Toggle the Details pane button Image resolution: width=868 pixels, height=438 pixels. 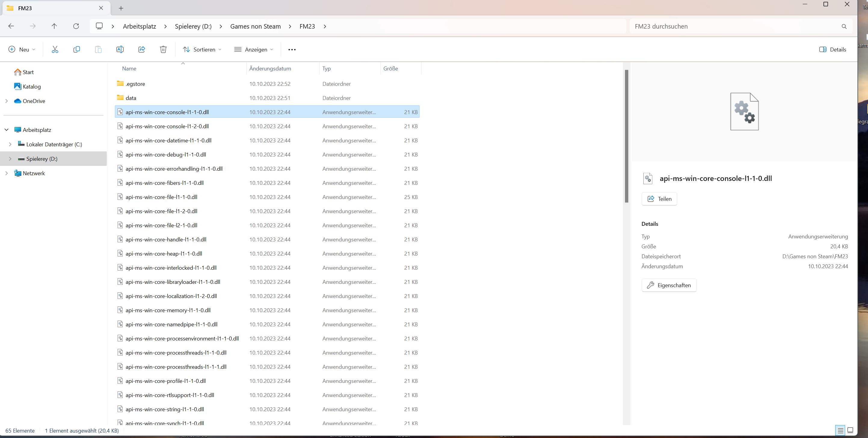tap(832, 50)
